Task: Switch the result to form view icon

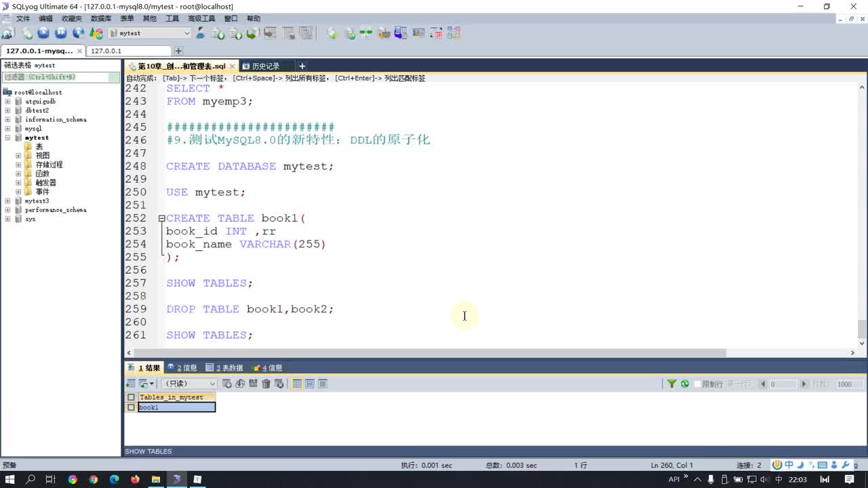Action: pyautogui.click(x=310, y=384)
